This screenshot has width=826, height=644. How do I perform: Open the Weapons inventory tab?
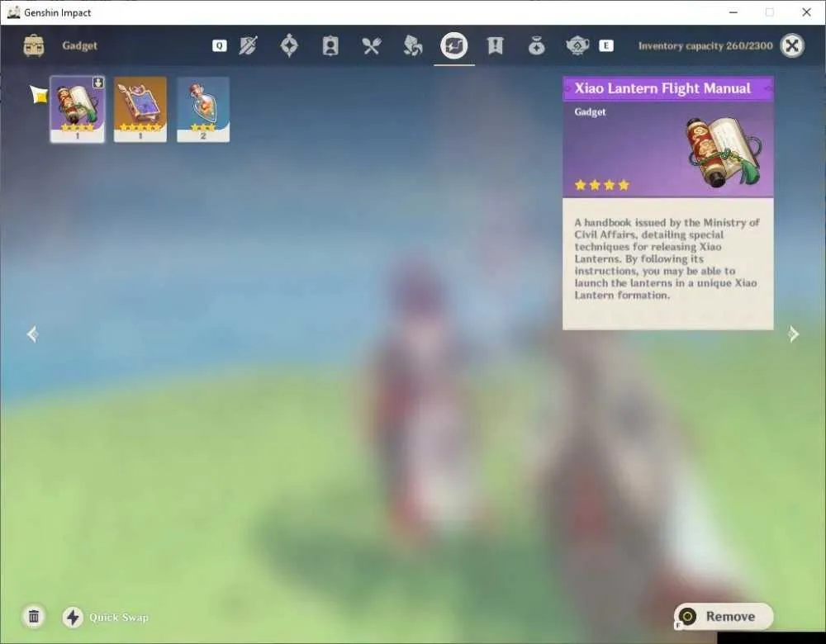[248, 45]
